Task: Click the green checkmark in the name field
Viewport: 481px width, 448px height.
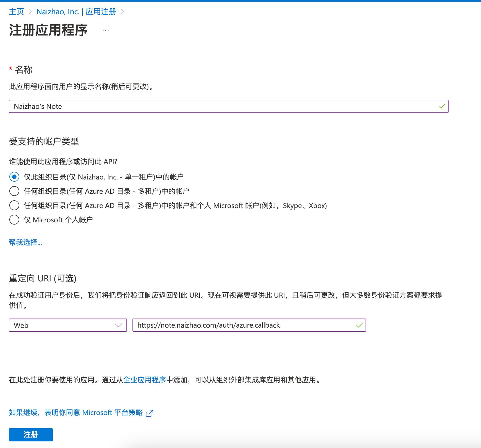Action: click(x=442, y=106)
